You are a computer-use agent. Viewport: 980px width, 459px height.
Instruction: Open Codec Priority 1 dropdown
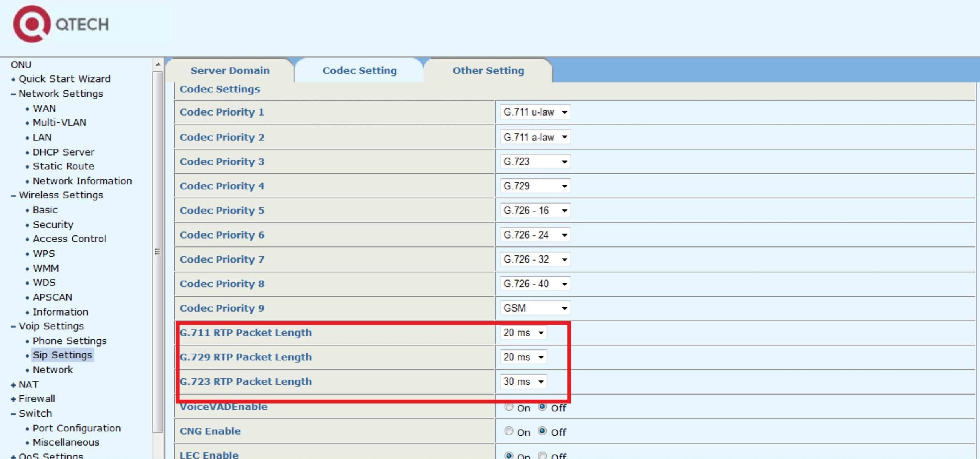(535, 112)
